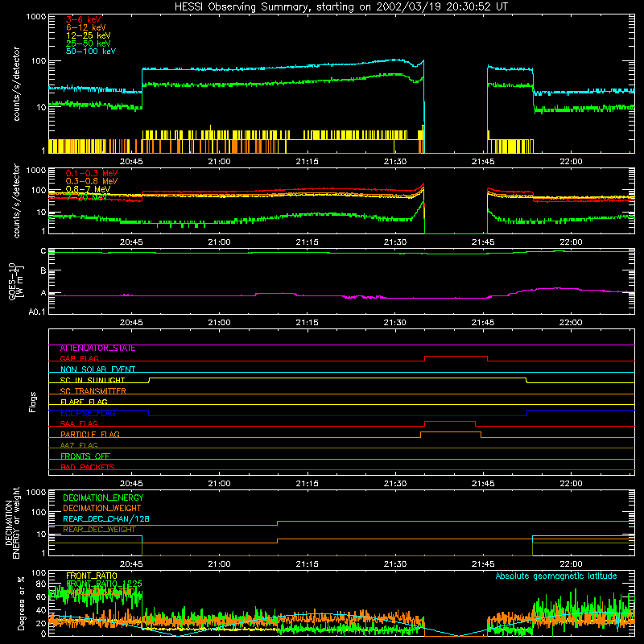Click the DECIMATION ENERGY or weight axis label

pyautogui.click(x=12, y=522)
